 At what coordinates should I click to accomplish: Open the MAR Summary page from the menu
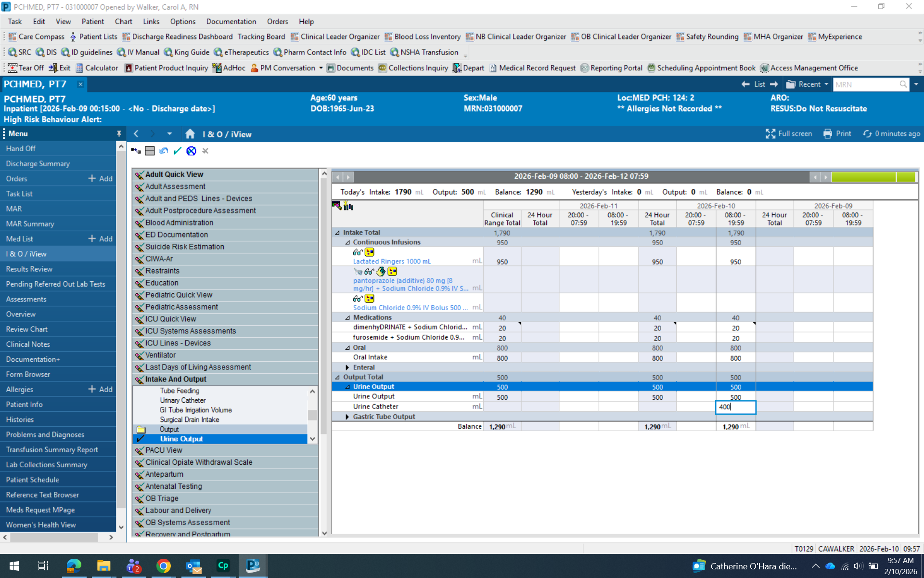30,223
